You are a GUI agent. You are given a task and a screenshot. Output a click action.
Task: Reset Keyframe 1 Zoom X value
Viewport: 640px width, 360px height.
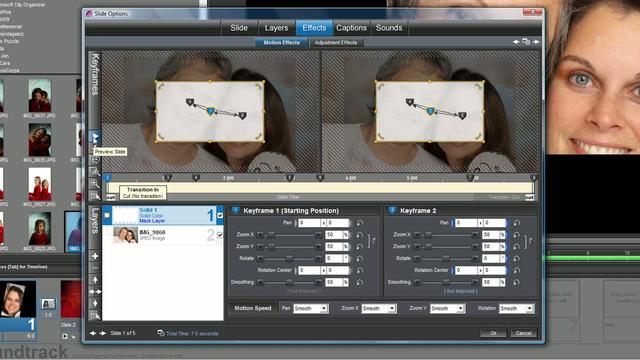click(359, 235)
